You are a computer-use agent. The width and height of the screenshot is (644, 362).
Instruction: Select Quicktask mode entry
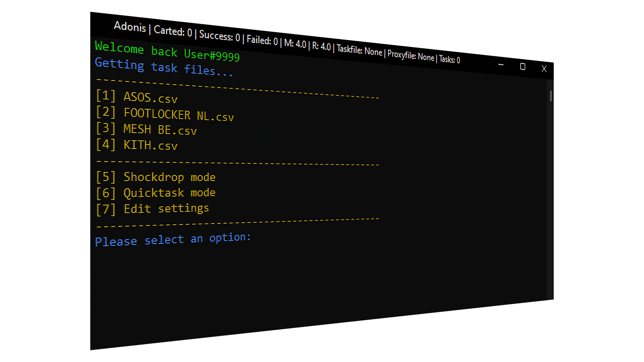pos(169,193)
